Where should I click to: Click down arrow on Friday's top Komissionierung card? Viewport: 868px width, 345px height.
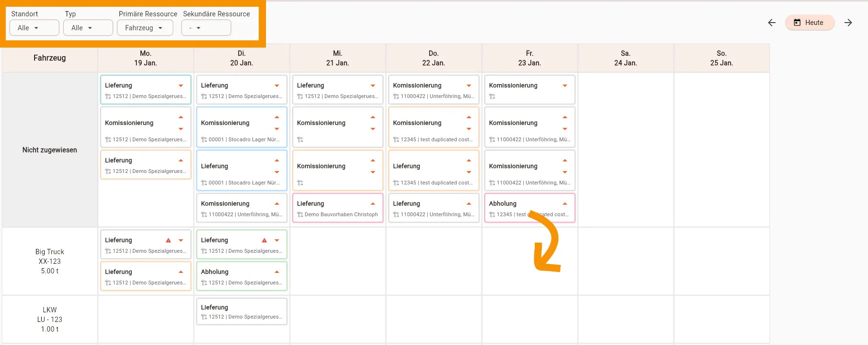tap(565, 86)
